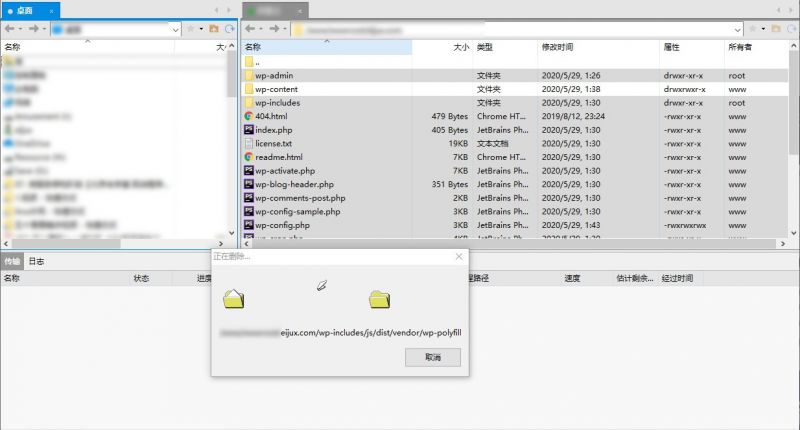Click the remote pane horizontal scrollbar
Screen dimensions: 800x430
[x=515, y=244]
